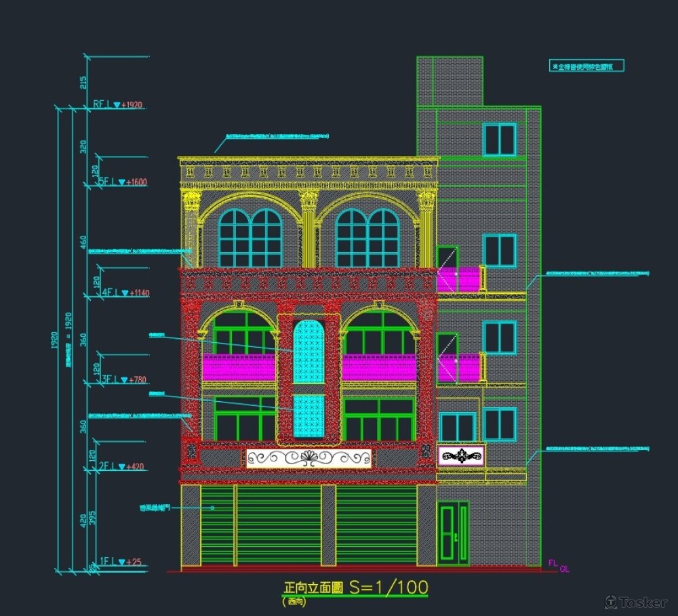
Task: Click the left magenta balcony railing on third floor
Action: tap(239, 367)
